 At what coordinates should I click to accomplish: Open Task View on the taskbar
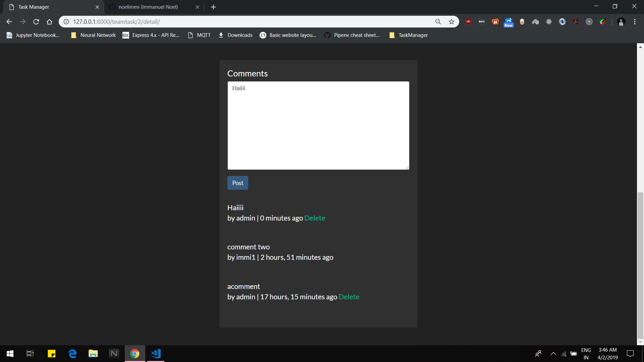[x=30, y=354]
